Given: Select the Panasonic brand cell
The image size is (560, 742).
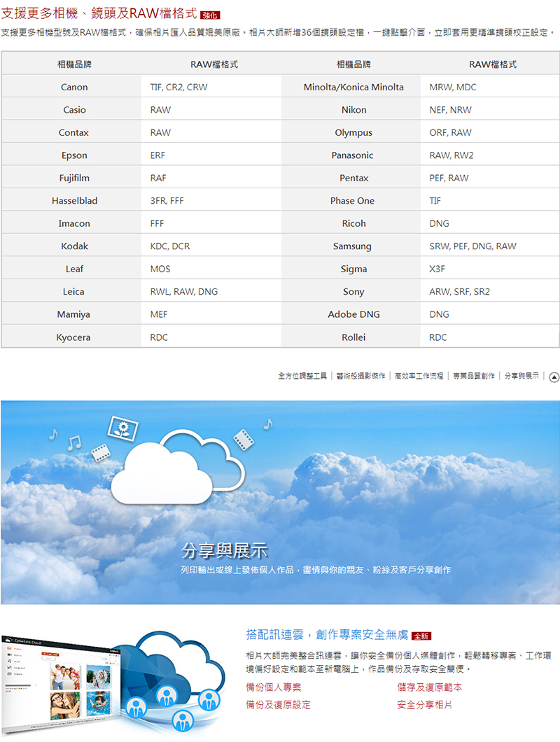Looking at the screenshot, I should click(351, 155).
